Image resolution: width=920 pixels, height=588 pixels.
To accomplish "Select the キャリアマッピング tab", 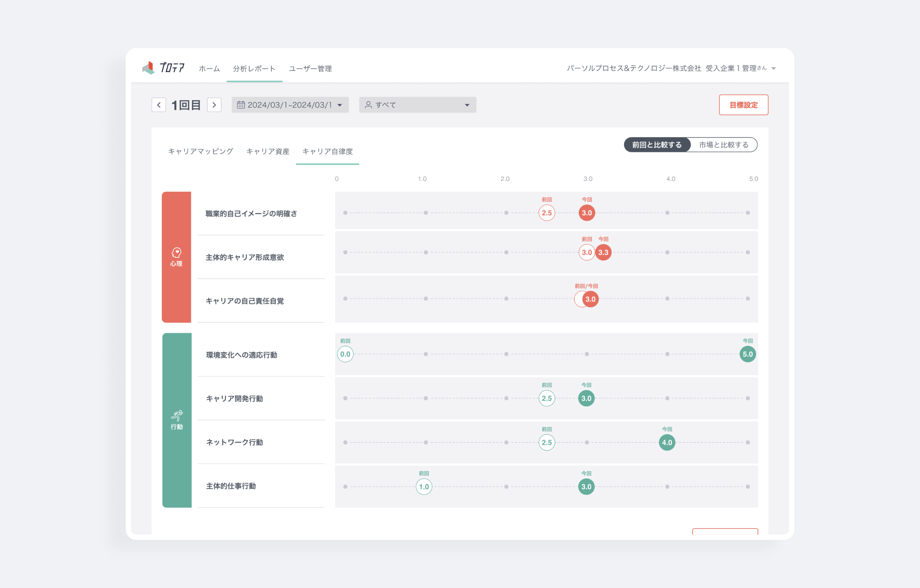I will coord(201,152).
